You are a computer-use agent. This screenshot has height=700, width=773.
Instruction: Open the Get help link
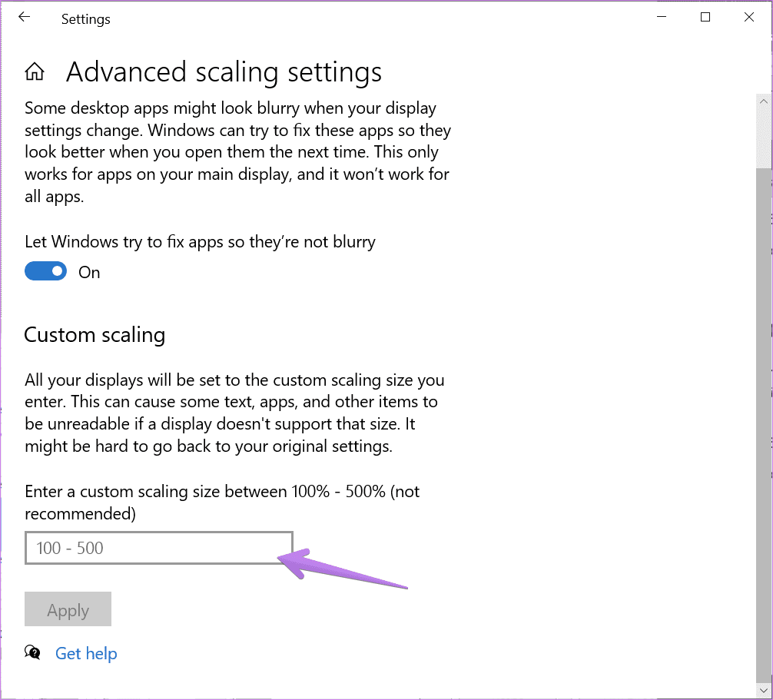point(86,653)
